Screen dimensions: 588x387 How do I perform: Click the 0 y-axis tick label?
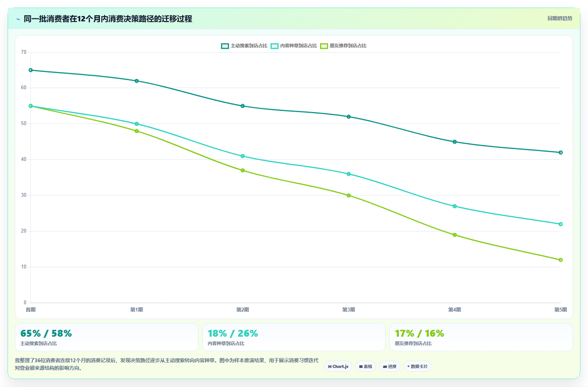(x=25, y=303)
